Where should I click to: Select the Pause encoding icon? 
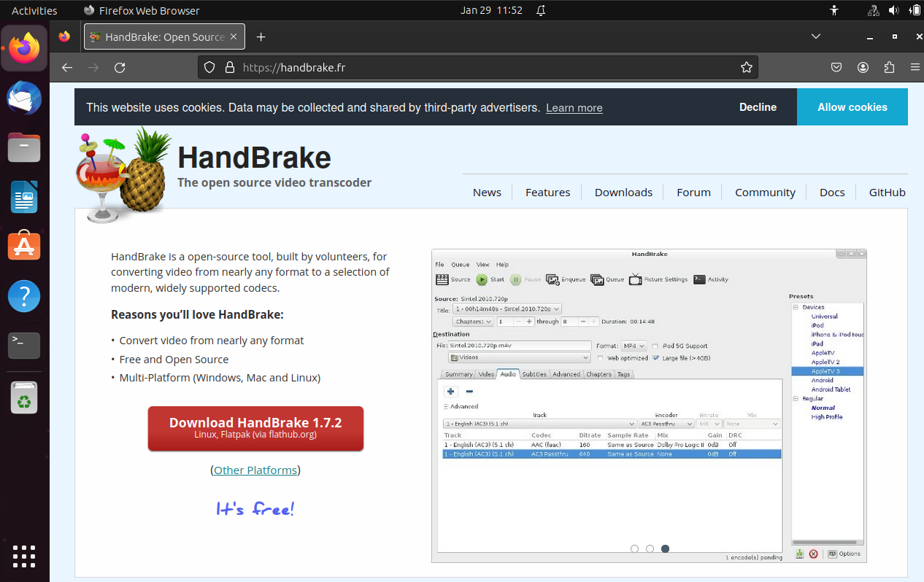(515, 279)
